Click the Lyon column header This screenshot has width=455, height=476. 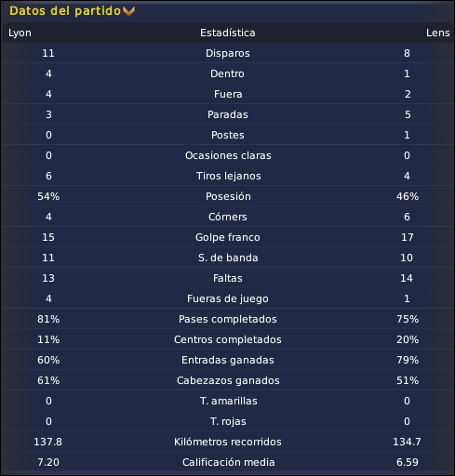[20, 33]
